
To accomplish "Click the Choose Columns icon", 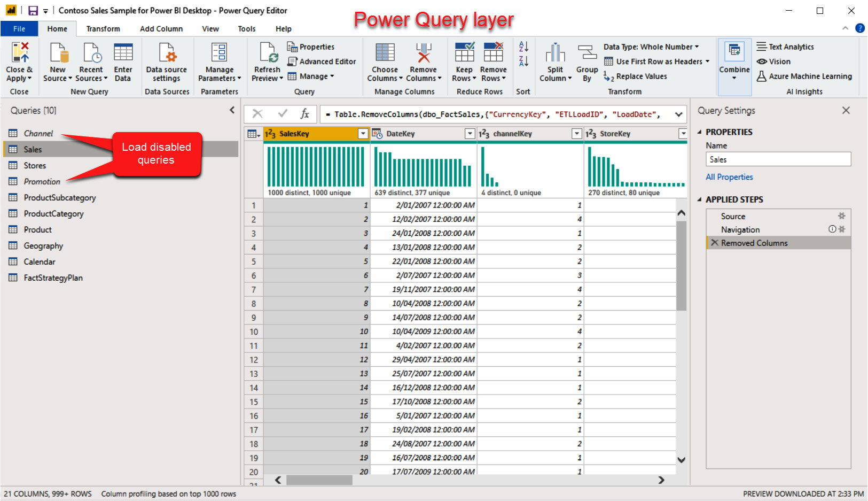I will 385,52.
